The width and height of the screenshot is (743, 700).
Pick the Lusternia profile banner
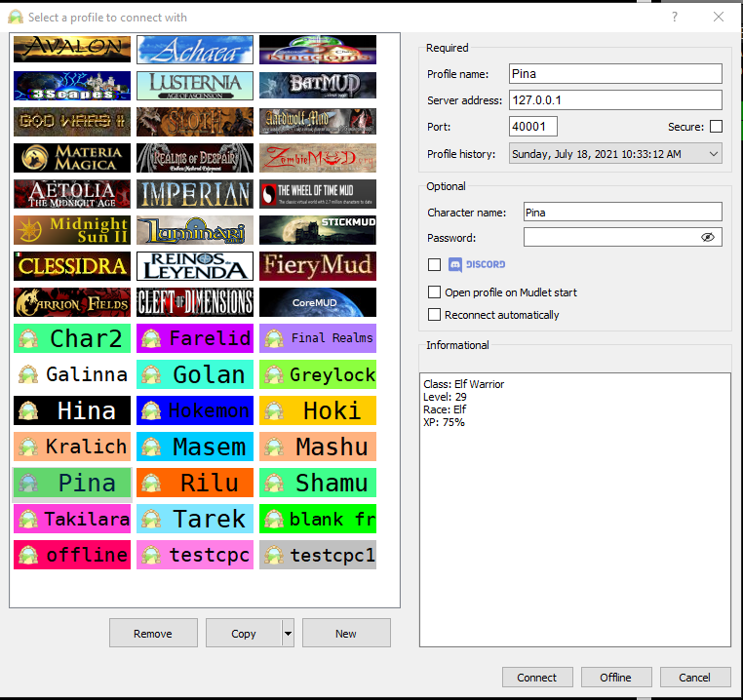point(195,86)
